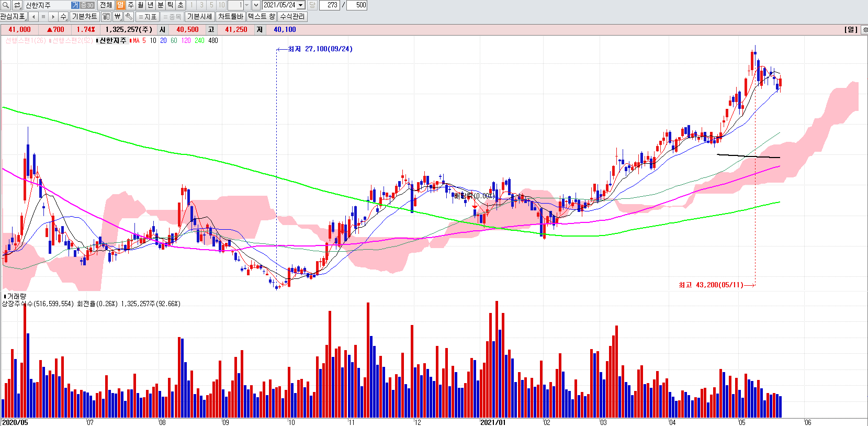Open the =지표 menu
This screenshot has height=426, width=868.
click(148, 16)
